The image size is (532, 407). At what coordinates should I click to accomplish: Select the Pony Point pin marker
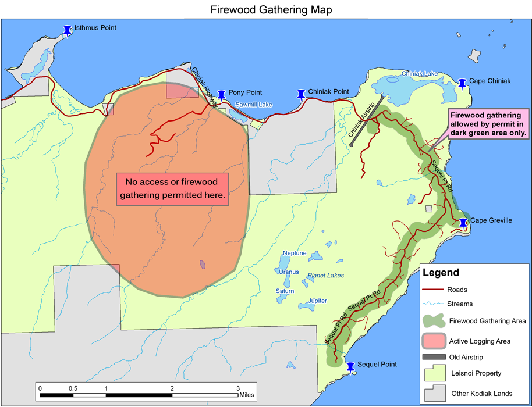click(221, 95)
